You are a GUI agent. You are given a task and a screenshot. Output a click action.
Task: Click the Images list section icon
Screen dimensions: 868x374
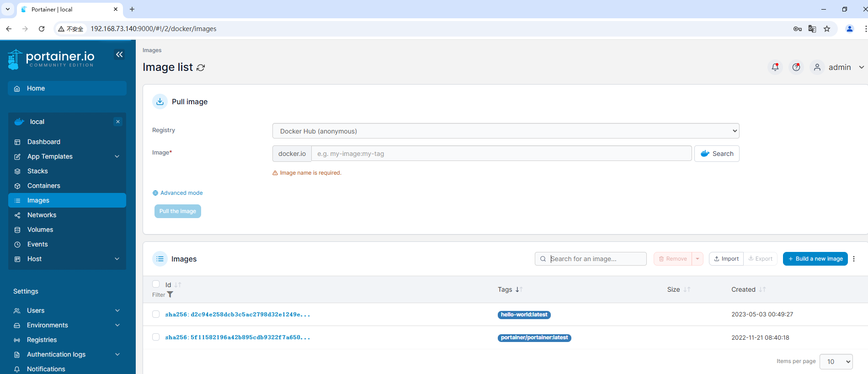[x=160, y=259]
